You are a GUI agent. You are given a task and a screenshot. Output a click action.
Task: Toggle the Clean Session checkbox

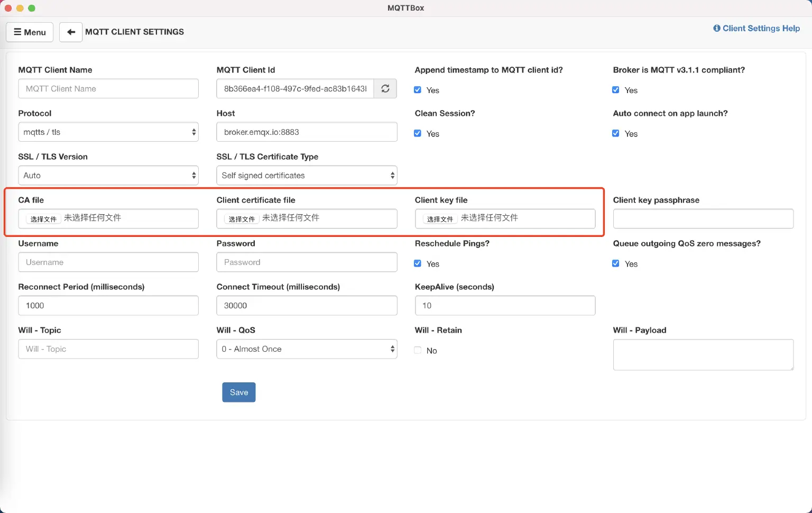(x=418, y=133)
